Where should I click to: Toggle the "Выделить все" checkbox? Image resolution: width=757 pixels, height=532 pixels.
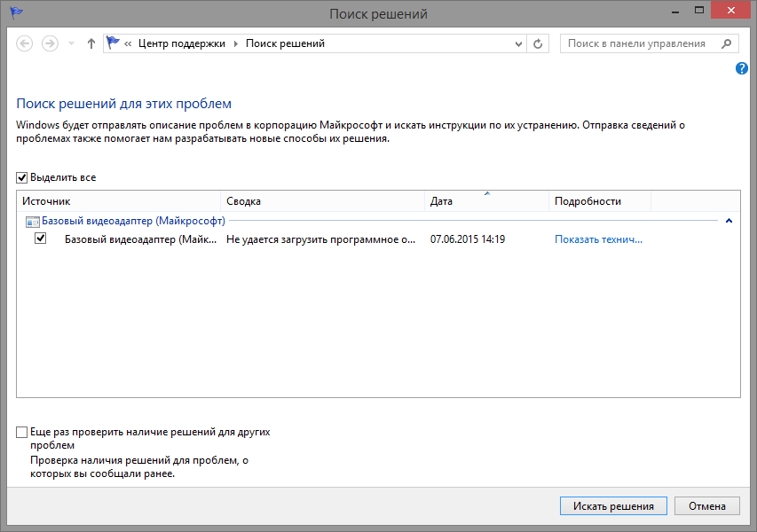(21, 178)
